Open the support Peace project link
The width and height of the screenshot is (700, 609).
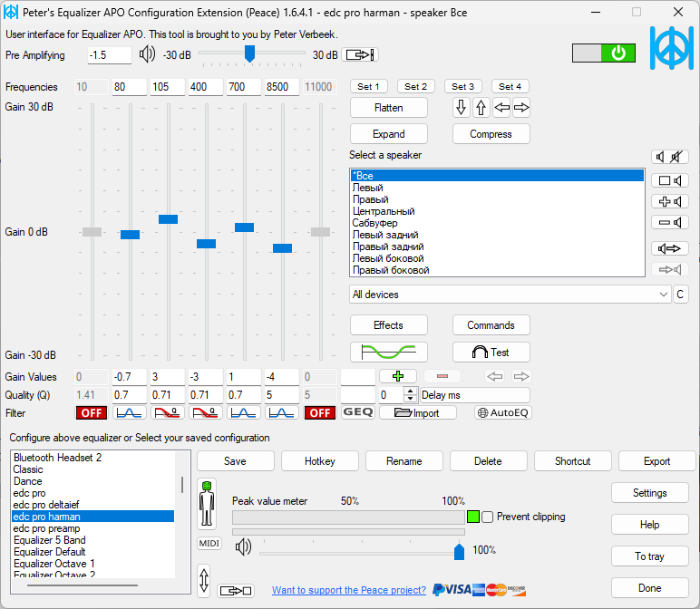pyautogui.click(x=349, y=590)
